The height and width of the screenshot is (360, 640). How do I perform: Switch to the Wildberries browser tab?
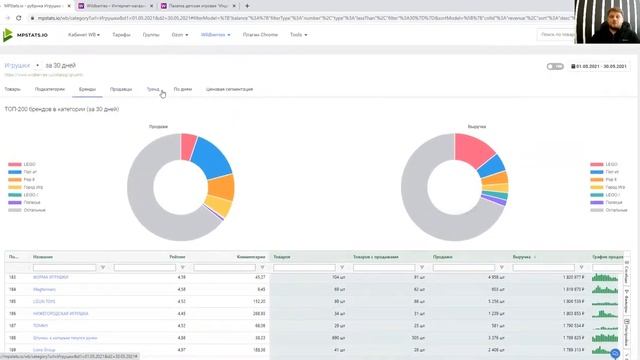116,6
